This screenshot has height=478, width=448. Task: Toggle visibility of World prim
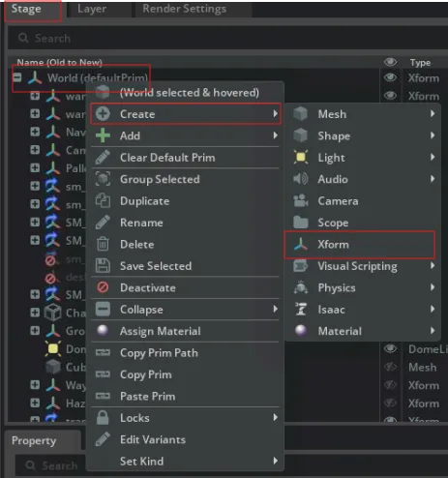390,77
